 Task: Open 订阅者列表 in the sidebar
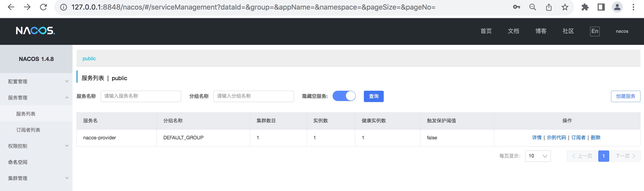coord(36,130)
